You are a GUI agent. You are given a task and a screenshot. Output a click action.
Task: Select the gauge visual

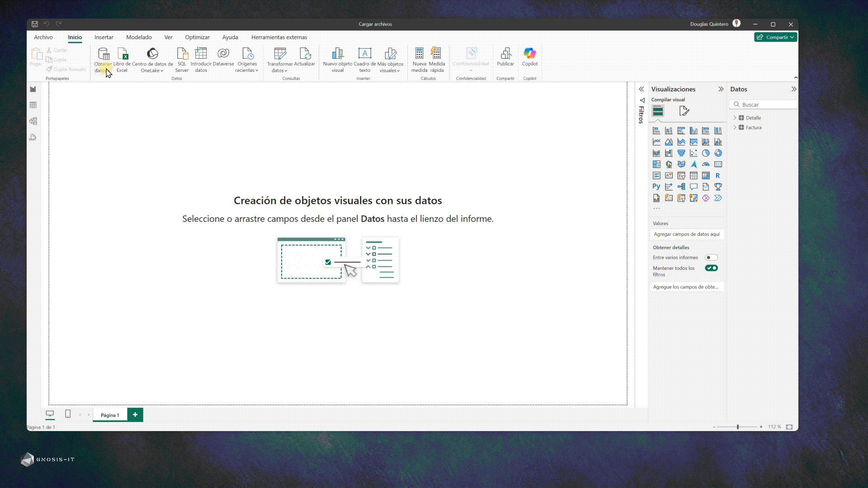click(706, 164)
